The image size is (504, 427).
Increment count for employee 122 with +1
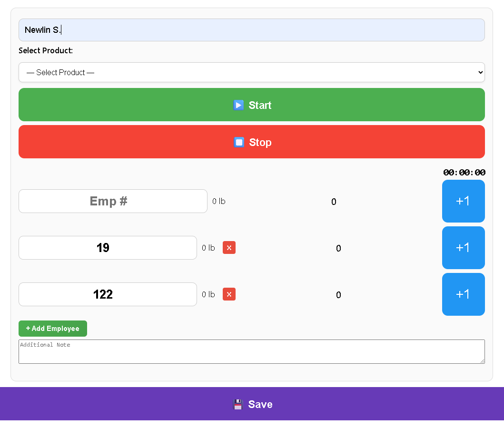point(463,294)
